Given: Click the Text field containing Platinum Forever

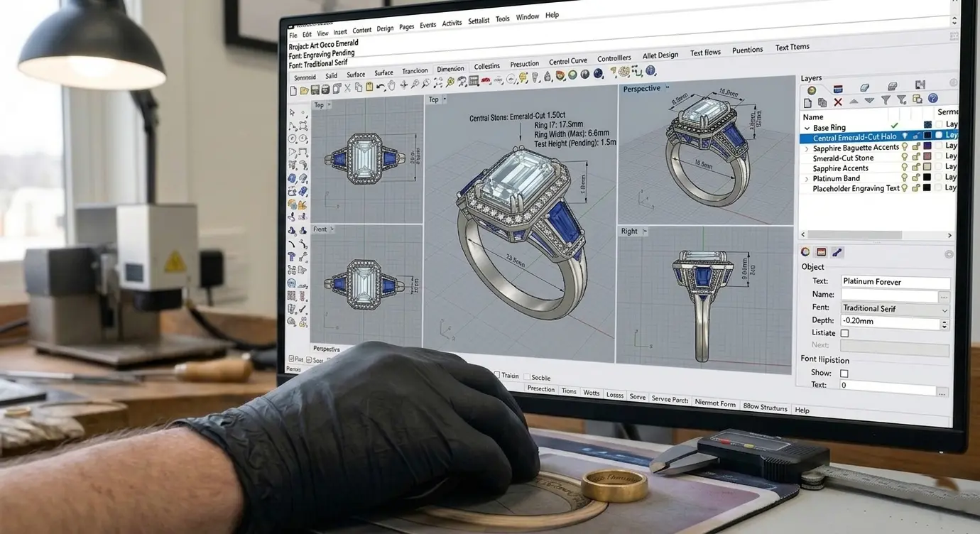Looking at the screenshot, I should click(895, 282).
